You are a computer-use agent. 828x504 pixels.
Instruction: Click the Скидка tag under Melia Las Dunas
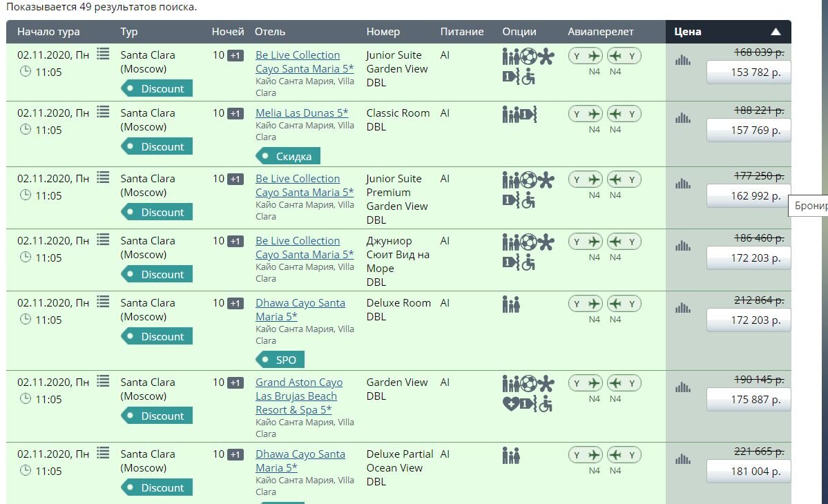(x=288, y=156)
